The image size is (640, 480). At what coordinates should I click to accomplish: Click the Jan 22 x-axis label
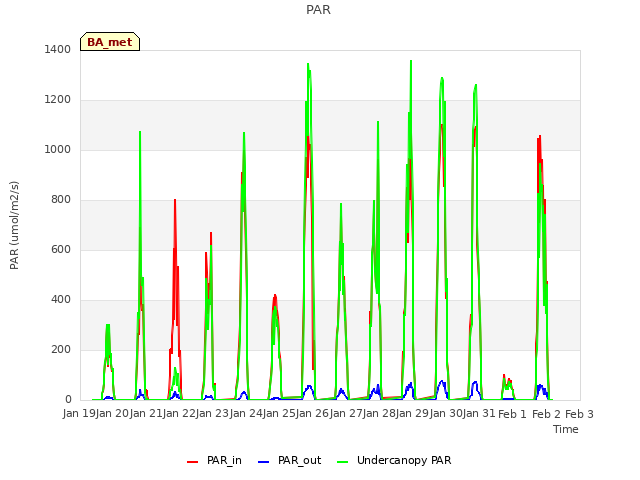[x=179, y=414]
